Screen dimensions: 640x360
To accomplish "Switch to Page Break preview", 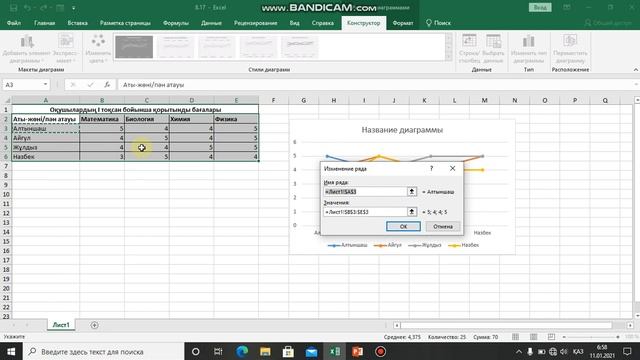I will [551, 337].
